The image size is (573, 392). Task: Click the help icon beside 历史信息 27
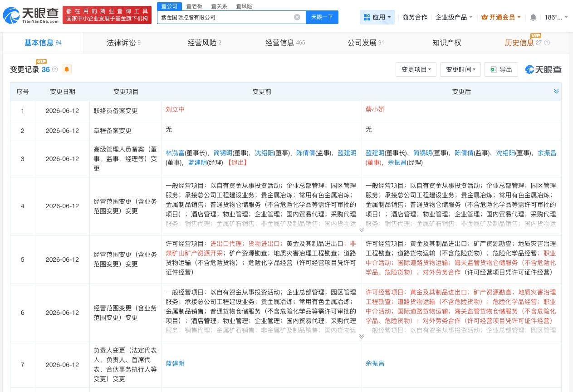tap(547, 43)
